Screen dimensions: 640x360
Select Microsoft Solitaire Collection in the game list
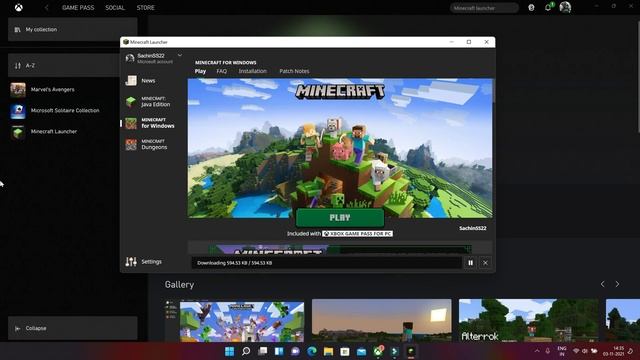pos(55,111)
